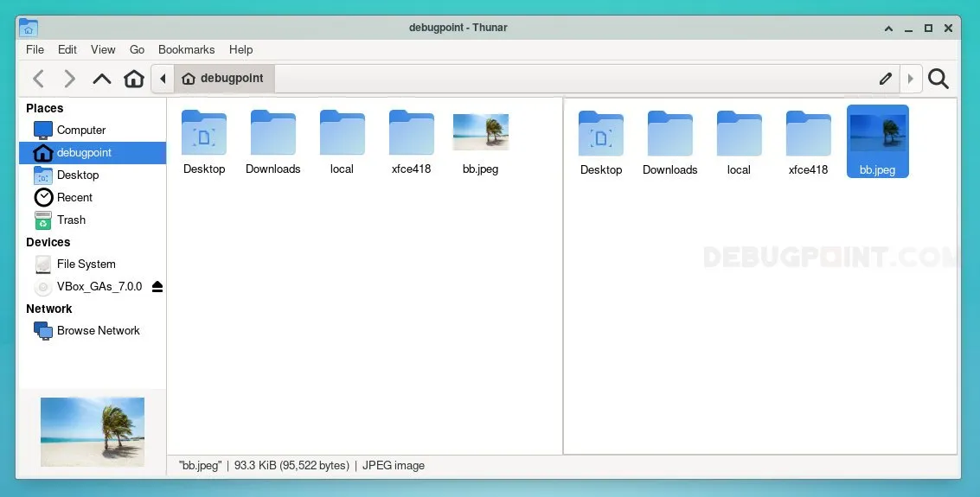Image resolution: width=980 pixels, height=497 pixels.
Task: Open the View menu
Action: point(103,50)
